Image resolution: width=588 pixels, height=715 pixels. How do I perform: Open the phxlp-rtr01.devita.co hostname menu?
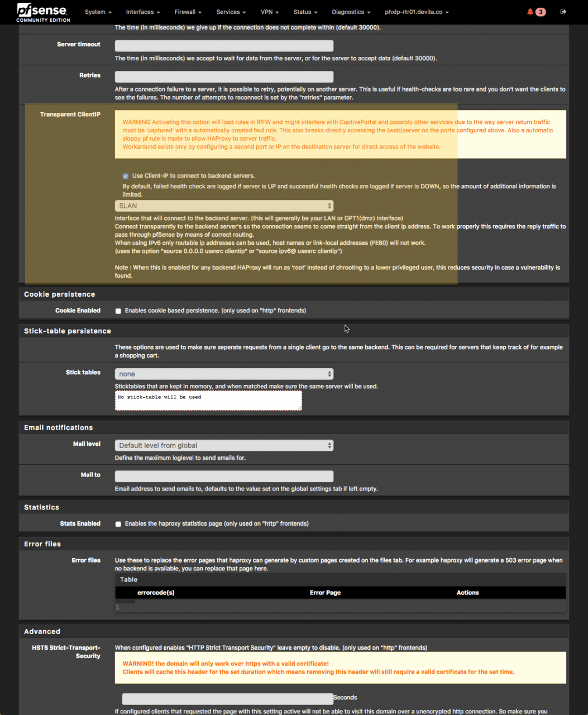pos(417,12)
